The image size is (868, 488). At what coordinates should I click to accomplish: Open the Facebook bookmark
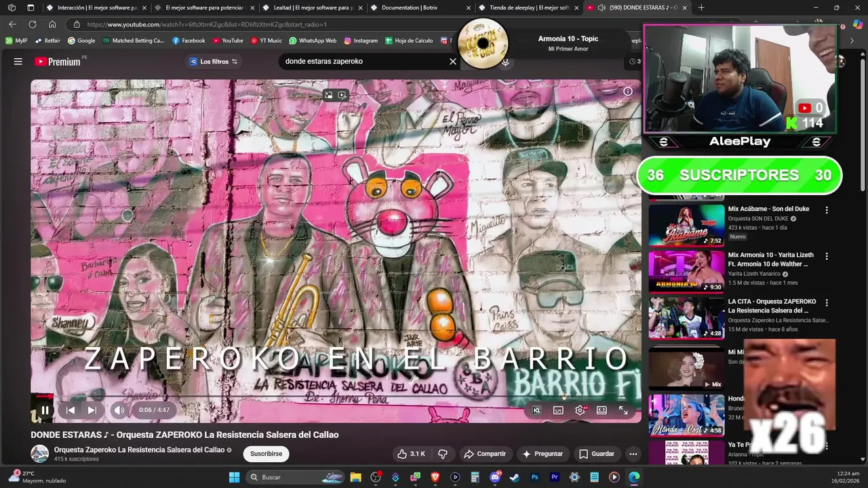click(x=189, y=41)
